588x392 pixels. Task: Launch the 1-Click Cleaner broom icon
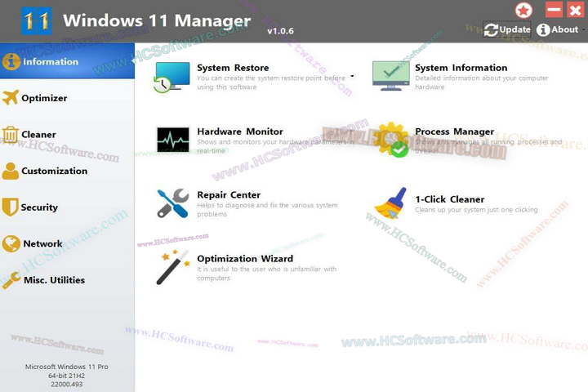pyautogui.click(x=391, y=203)
